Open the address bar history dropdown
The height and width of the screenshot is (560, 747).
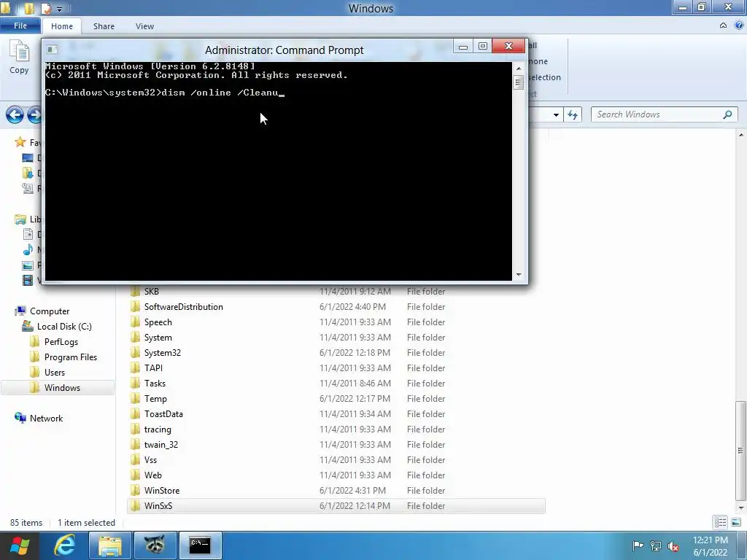pyautogui.click(x=556, y=114)
